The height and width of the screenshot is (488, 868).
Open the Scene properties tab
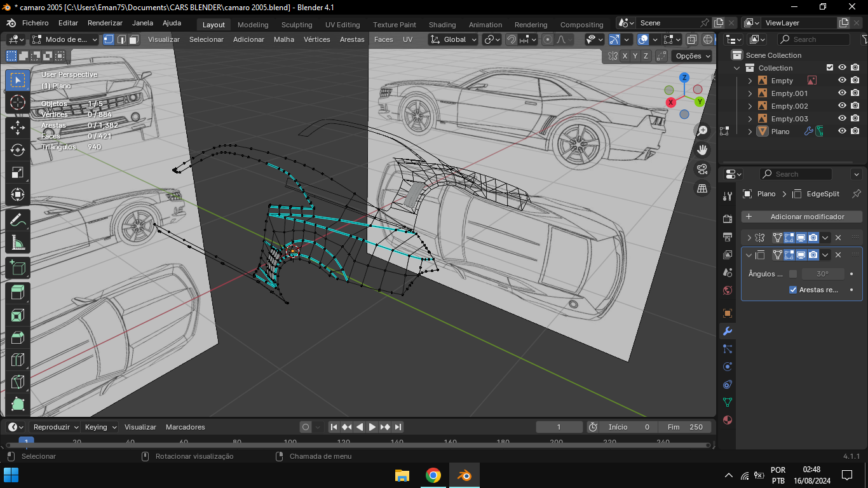pos(728,273)
